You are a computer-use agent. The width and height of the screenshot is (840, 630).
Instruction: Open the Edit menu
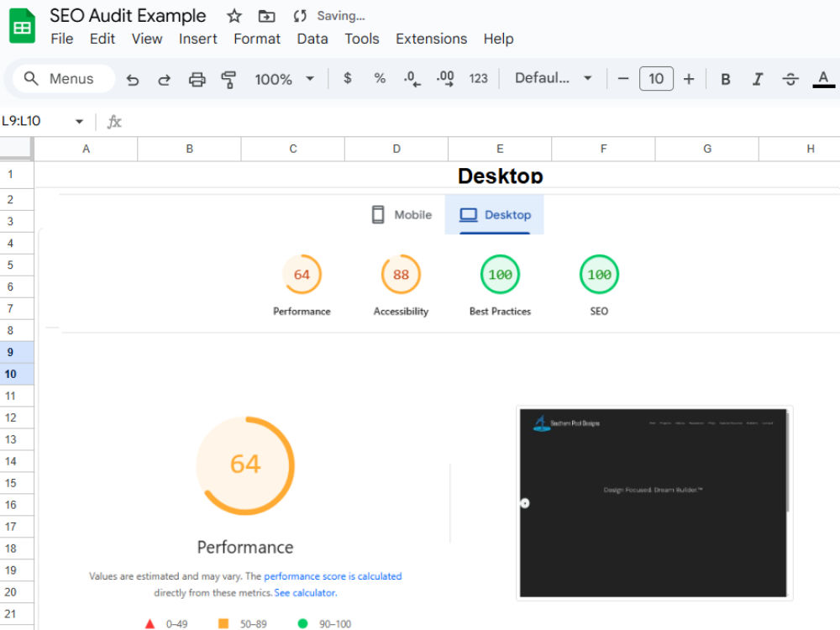pyautogui.click(x=102, y=39)
